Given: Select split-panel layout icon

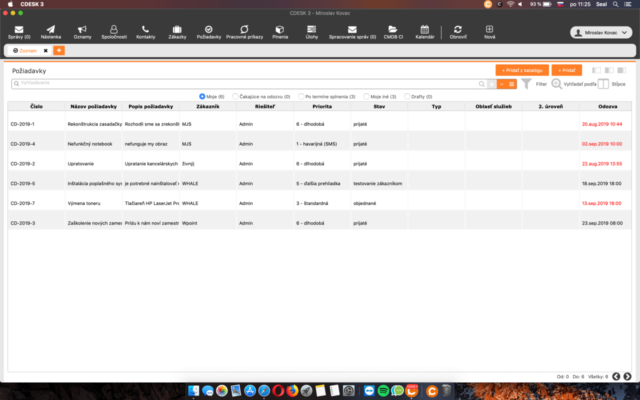Looking at the screenshot, I should pos(609,70).
